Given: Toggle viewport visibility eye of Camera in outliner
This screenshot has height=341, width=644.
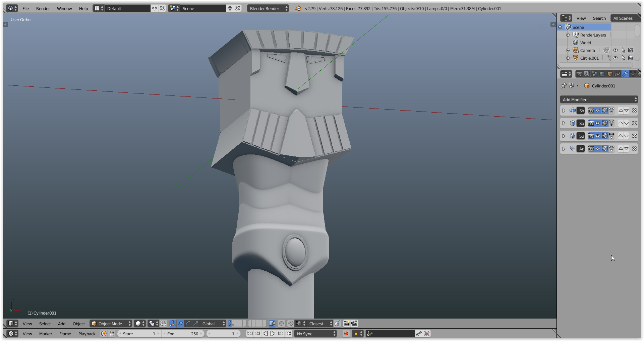Looking at the screenshot, I should (x=615, y=50).
